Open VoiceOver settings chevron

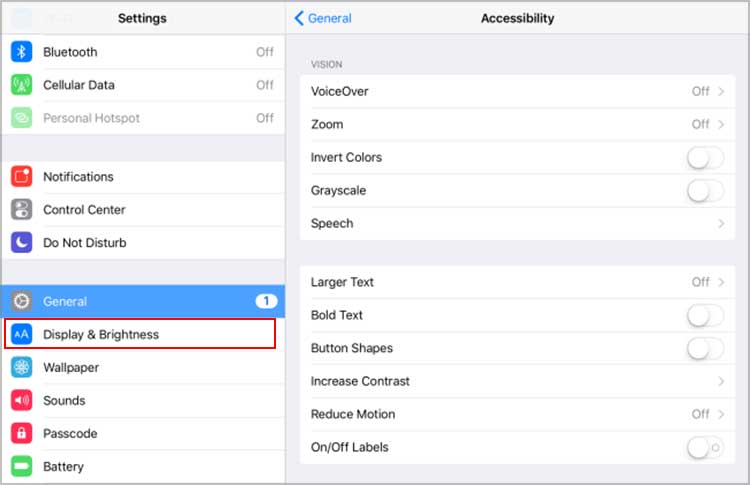pos(721,92)
